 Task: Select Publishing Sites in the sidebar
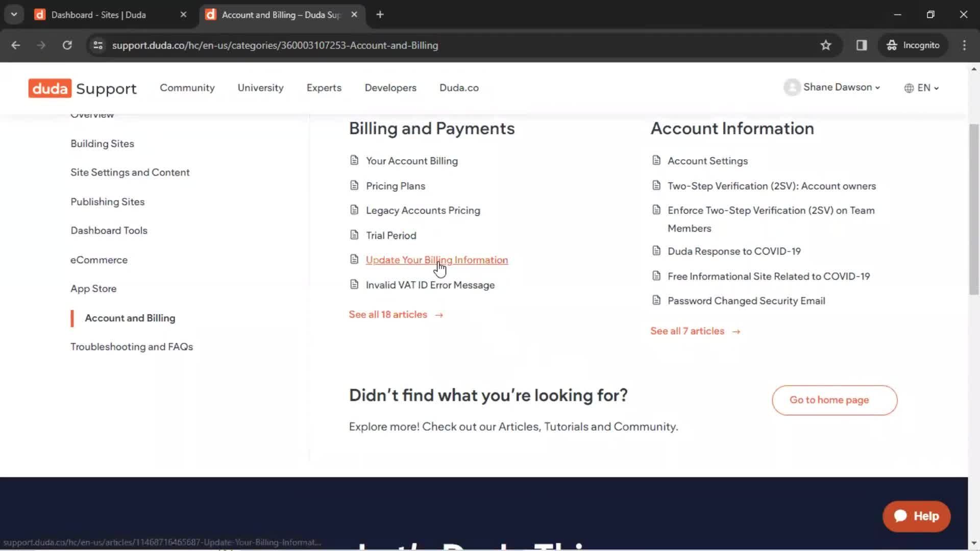pyautogui.click(x=107, y=202)
